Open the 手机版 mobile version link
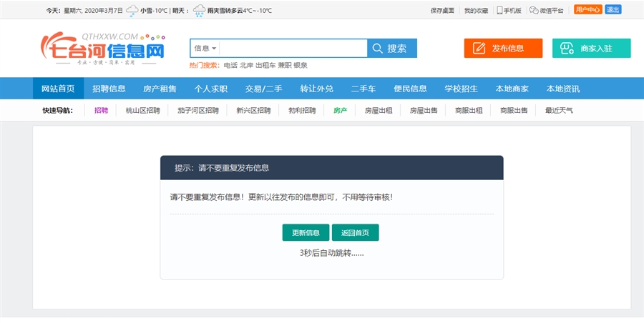This screenshot has height=323, width=644. click(509, 11)
